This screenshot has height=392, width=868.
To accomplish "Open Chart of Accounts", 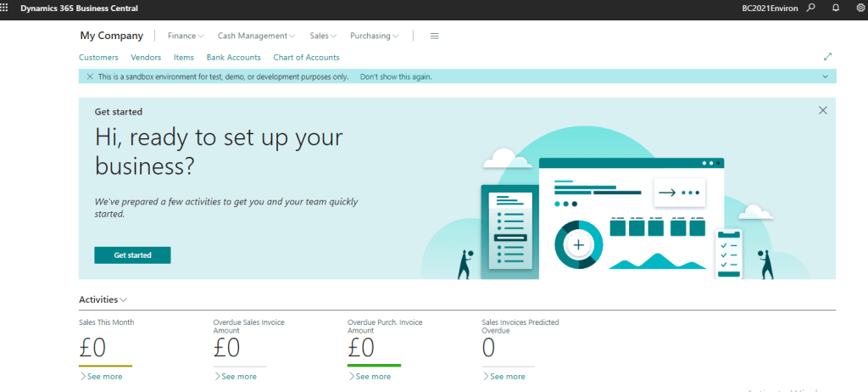I will click(306, 58).
